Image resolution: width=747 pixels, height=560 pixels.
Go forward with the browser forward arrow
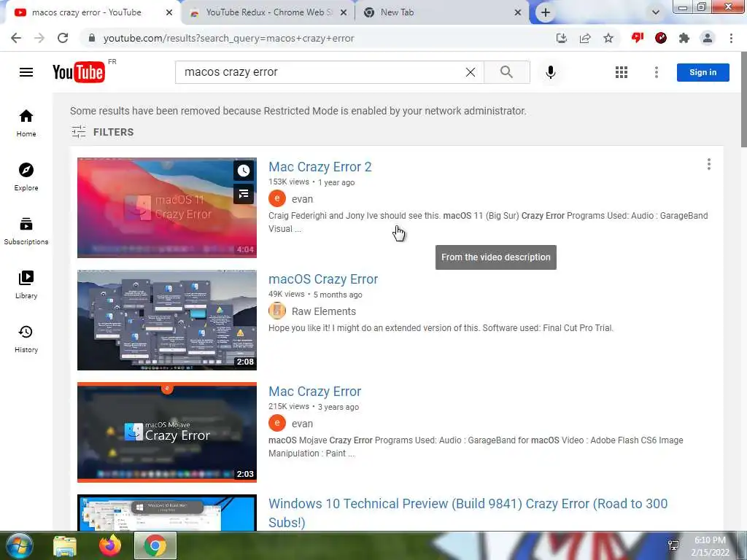click(x=39, y=38)
